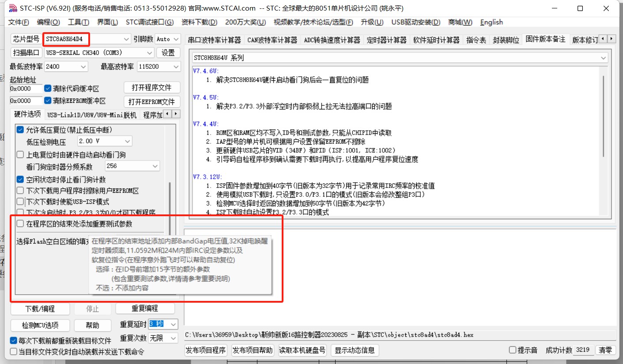Click 清零 to reset the success counter
Screen dimensions: 623x364
pos(606,350)
